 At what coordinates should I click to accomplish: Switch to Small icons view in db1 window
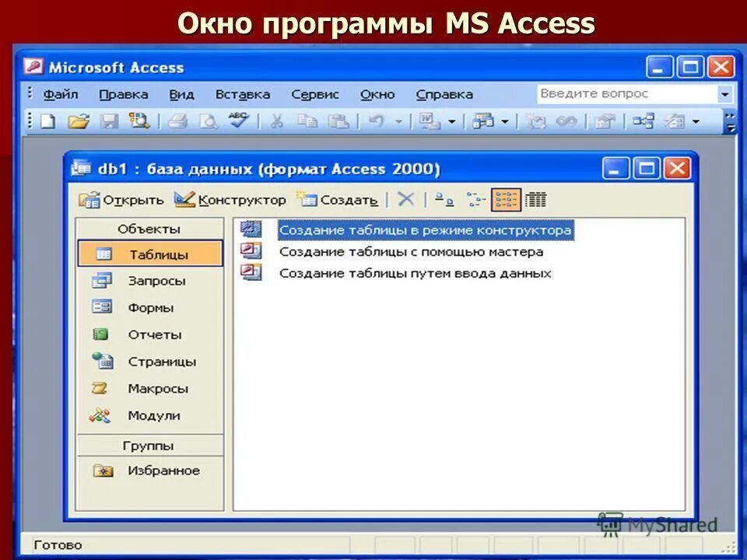click(x=475, y=200)
